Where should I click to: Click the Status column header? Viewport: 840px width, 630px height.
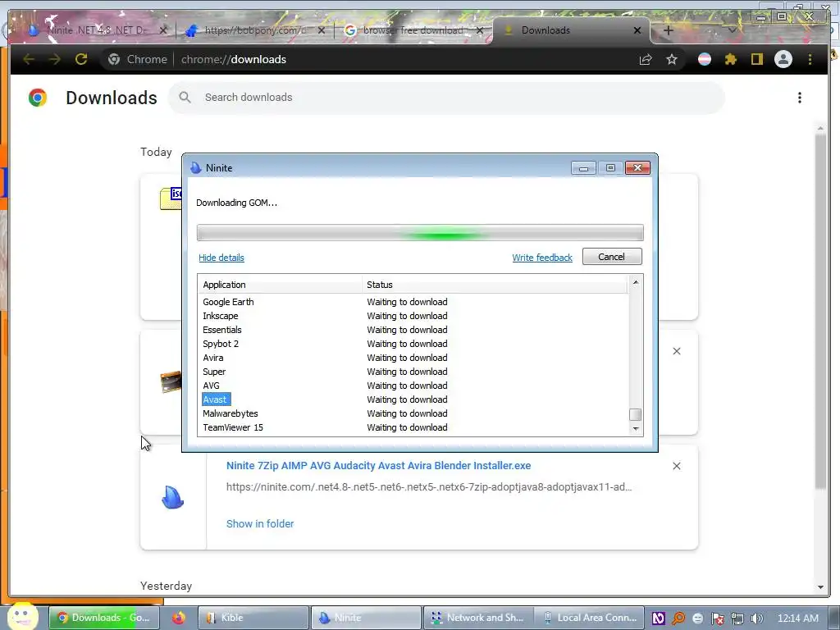(x=495, y=285)
